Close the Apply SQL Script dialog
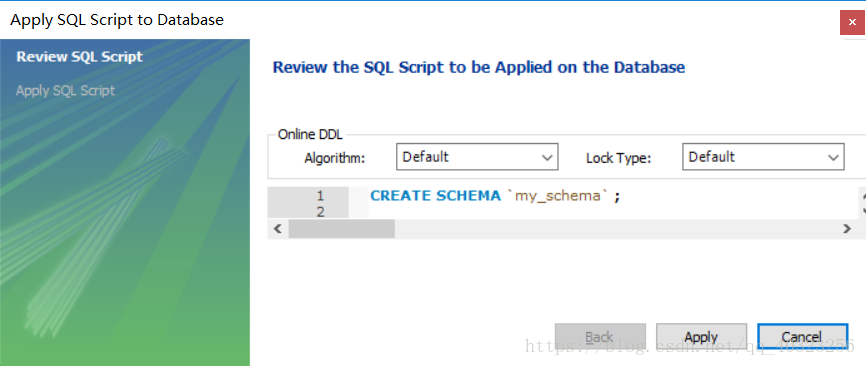Screen dimensions: 866x366 (852, 22)
